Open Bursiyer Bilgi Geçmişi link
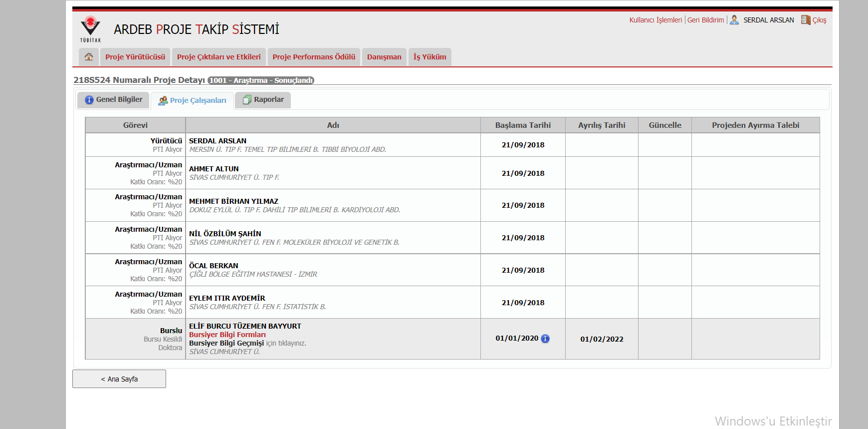The image size is (868, 429). click(226, 343)
